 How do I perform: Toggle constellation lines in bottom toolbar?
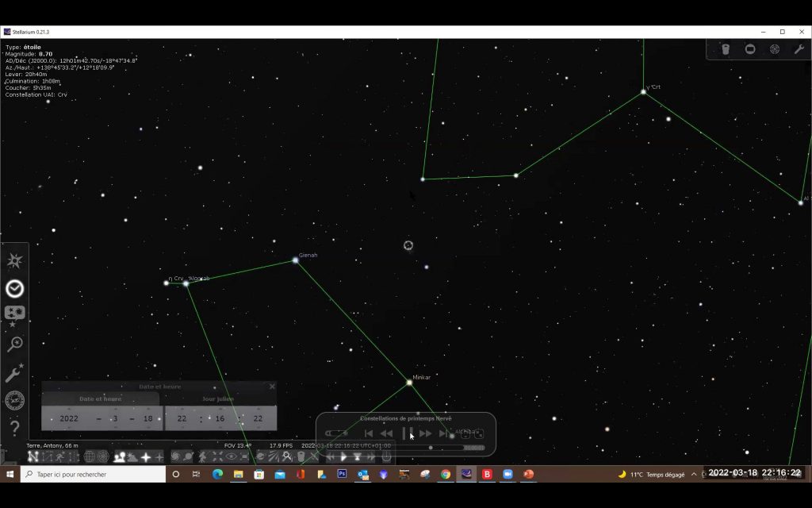coord(33,456)
